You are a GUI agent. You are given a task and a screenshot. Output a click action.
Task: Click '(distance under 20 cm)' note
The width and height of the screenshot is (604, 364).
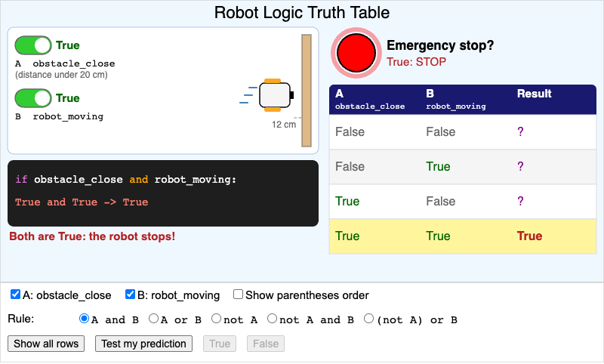point(61,75)
